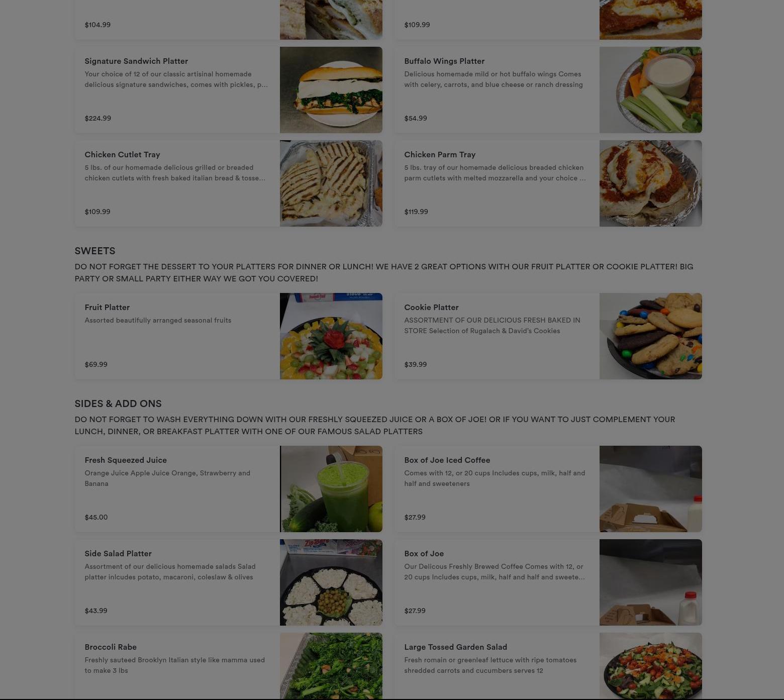Open the Broccoli Rabe item
Viewport: 784px width, 700px height.
[228, 666]
